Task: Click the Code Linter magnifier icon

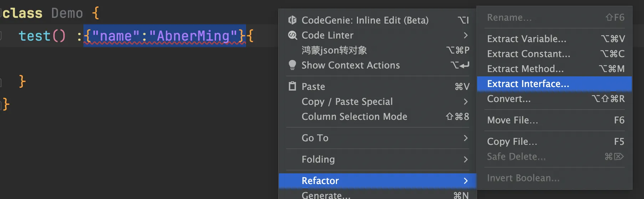Action: click(x=292, y=35)
